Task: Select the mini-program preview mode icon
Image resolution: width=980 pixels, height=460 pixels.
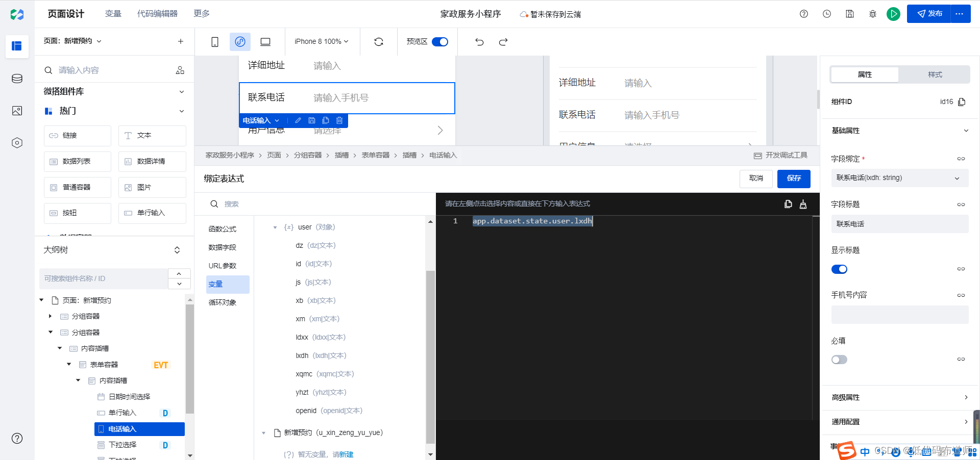Action: 240,42
